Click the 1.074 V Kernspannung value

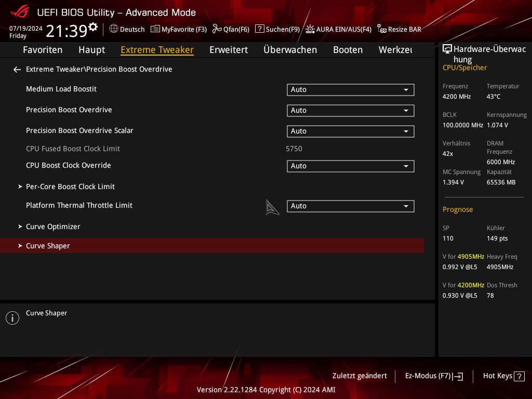click(x=497, y=125)
